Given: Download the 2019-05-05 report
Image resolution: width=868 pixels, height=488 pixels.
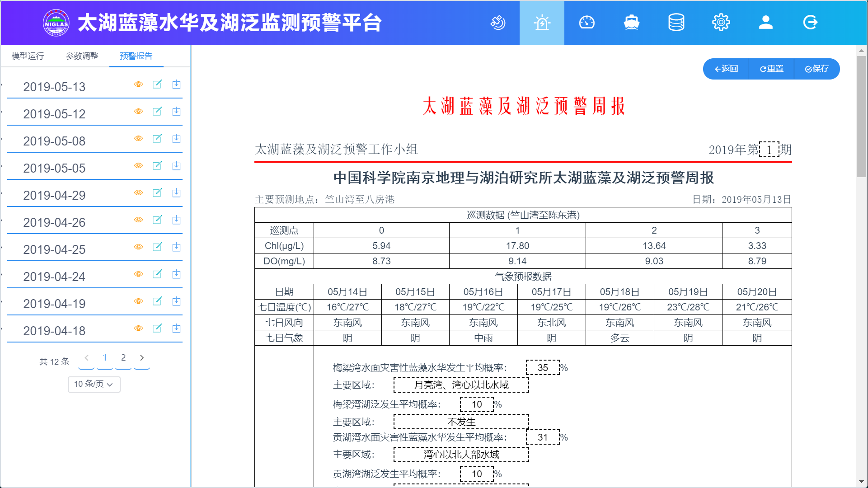Looking at the screenshot, I should point(176,166).
